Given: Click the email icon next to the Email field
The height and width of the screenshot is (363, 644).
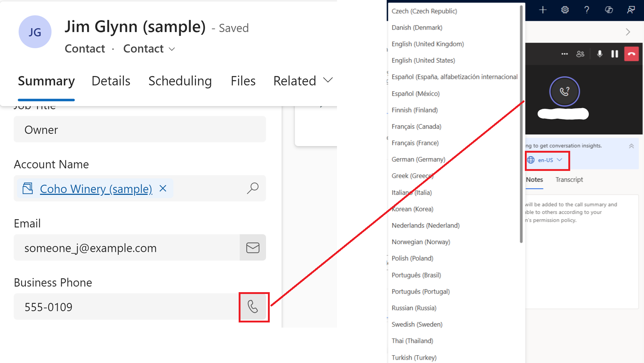Looking at the screenshot, I should (253, 248).
